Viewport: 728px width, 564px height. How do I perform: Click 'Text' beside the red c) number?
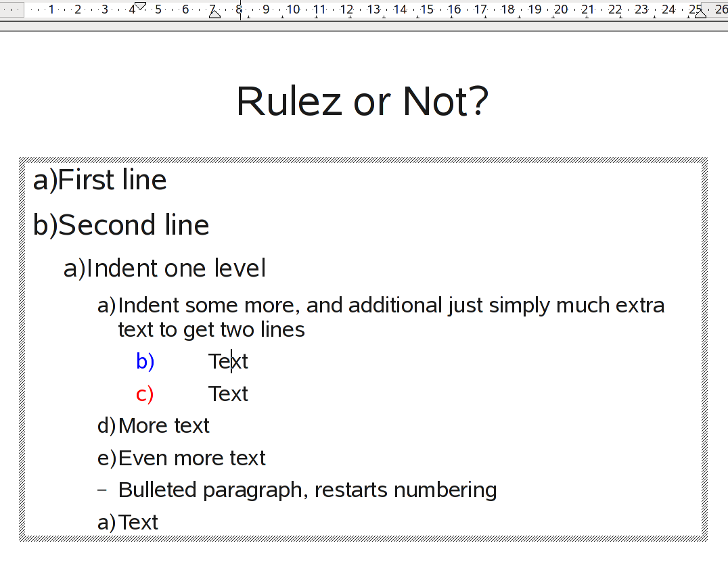click(228, 394)
